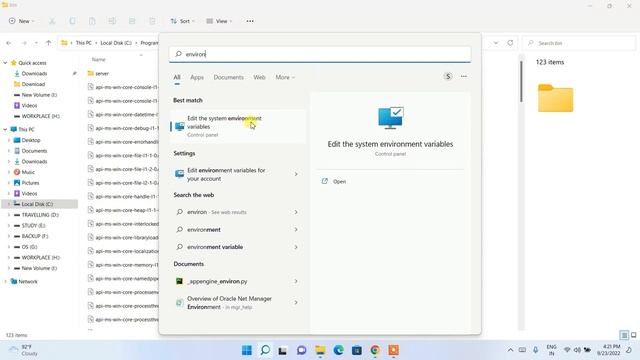Viewport: 640px width, 360px height.
Task: Click the Share icon in Explorer toolbar
Action: point(132,21)
